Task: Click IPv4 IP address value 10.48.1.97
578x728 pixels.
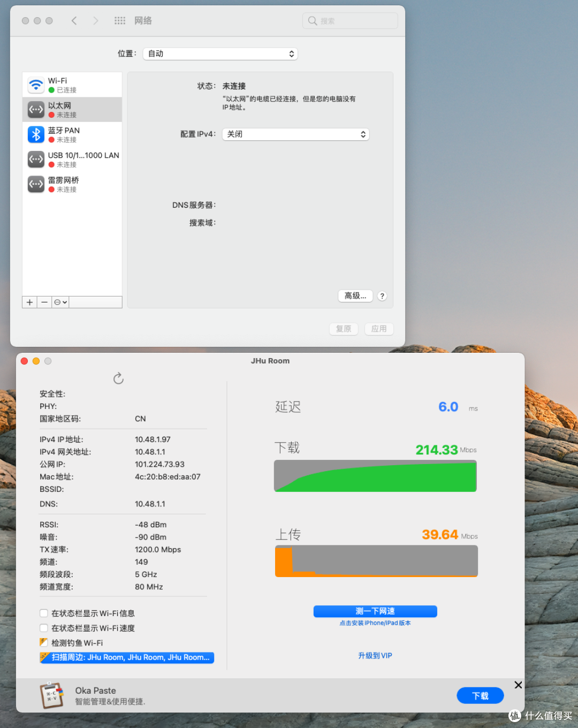Action: coord(153,439)
